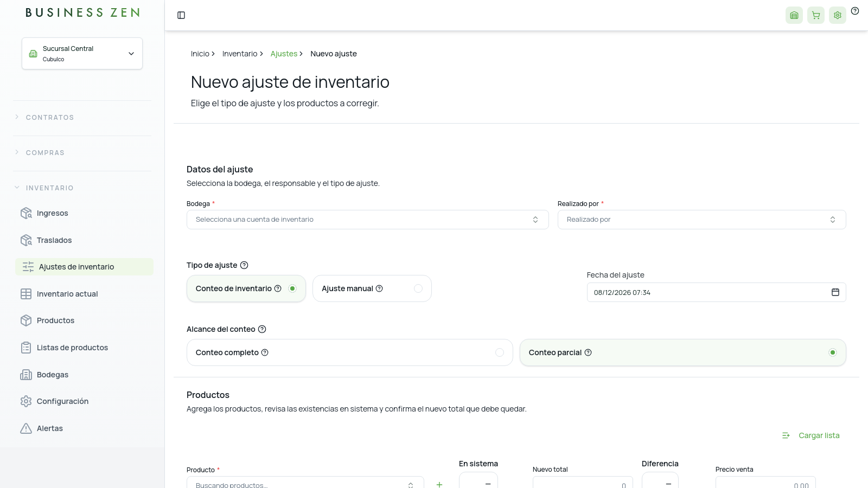Select the Conteo completo radio option

click(x=500, y=352)
